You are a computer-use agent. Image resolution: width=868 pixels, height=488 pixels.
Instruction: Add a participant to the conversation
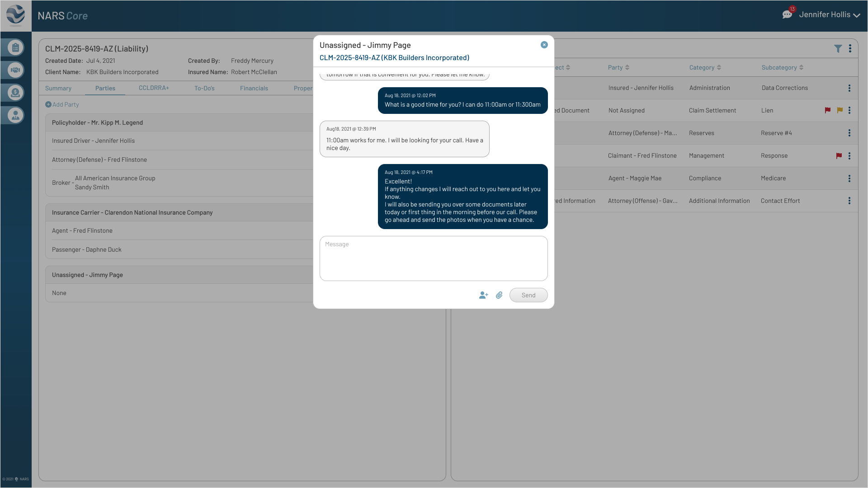483,295
